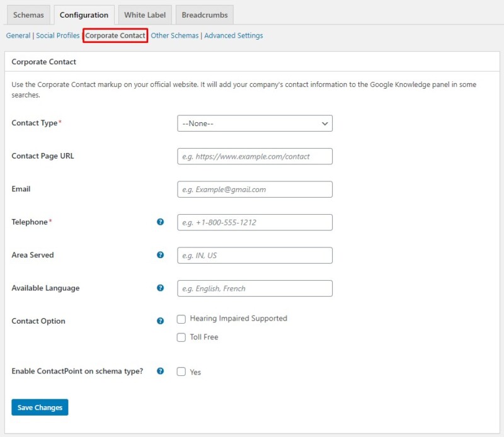Check Yes for Enable ContactPoint
The image size is (504, 437).
tap(181, 372)
